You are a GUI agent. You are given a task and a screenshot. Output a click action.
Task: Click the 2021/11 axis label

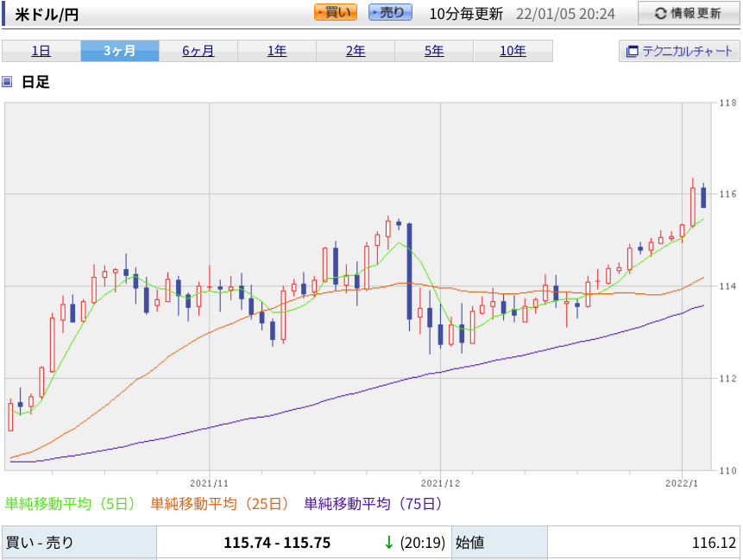pyautogui.click(x=209, y=483)
